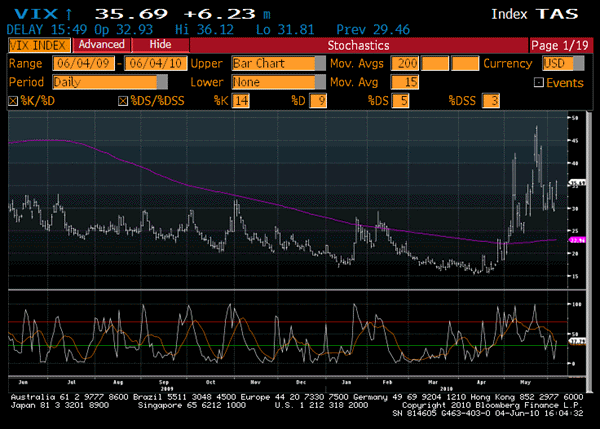Uncheck the %DS/%DSS checkbox
Viewport: 600px width, 429px height.
tap(122, 101)
